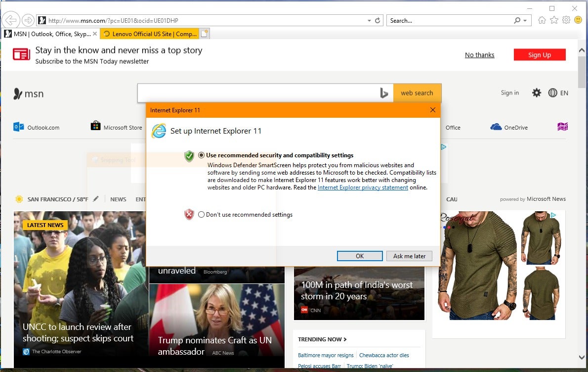Dismiss newsletter with No thanks link
The height and width of the screenshot is (372, 588).
tap(480, 55)
